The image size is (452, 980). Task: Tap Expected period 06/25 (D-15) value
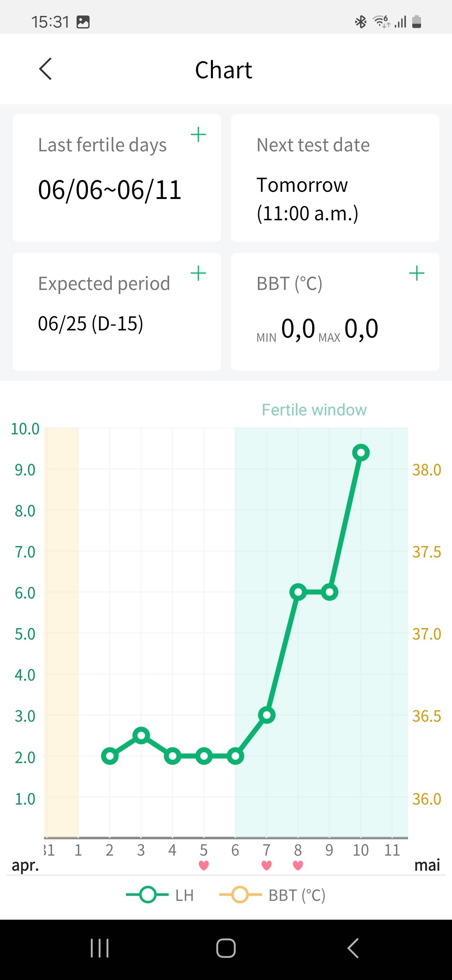[x=91, y=324]
